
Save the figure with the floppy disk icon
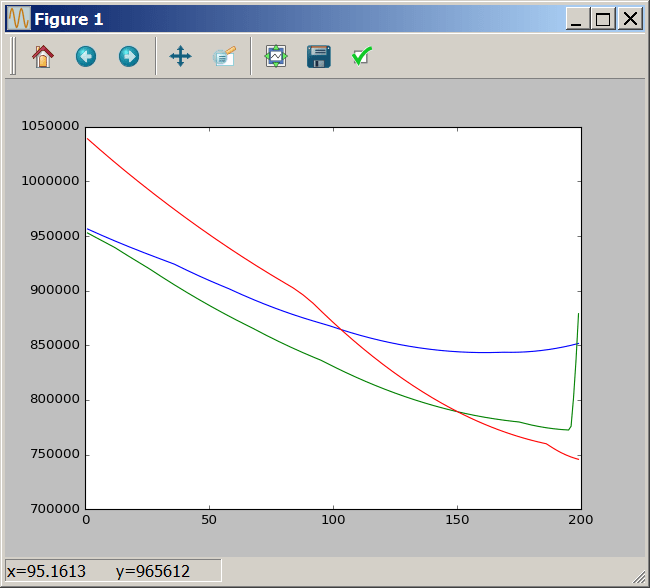click(319, 56)
